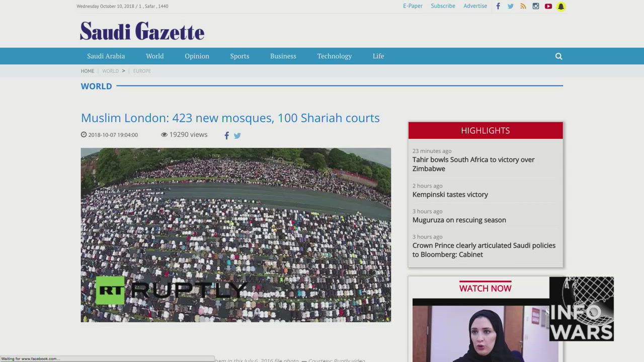
Task: Click the YouTube icon in header
Action: (x=548, y=6)
